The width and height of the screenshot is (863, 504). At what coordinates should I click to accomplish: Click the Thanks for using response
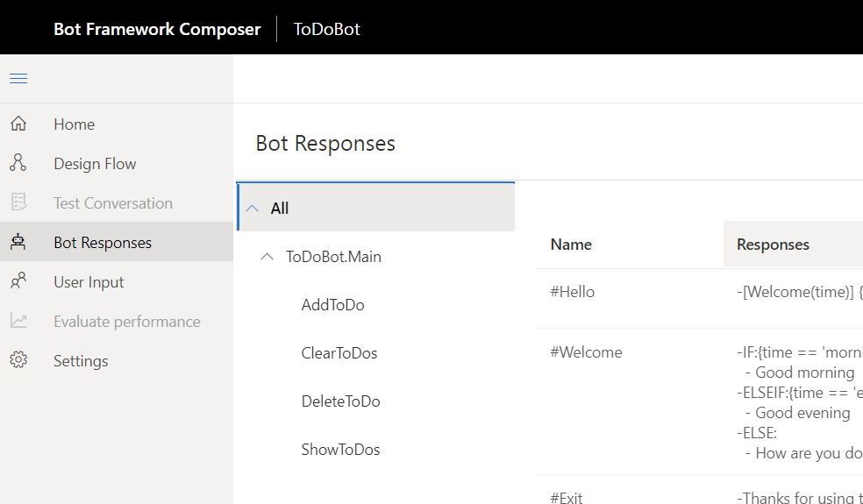point(800,499)
